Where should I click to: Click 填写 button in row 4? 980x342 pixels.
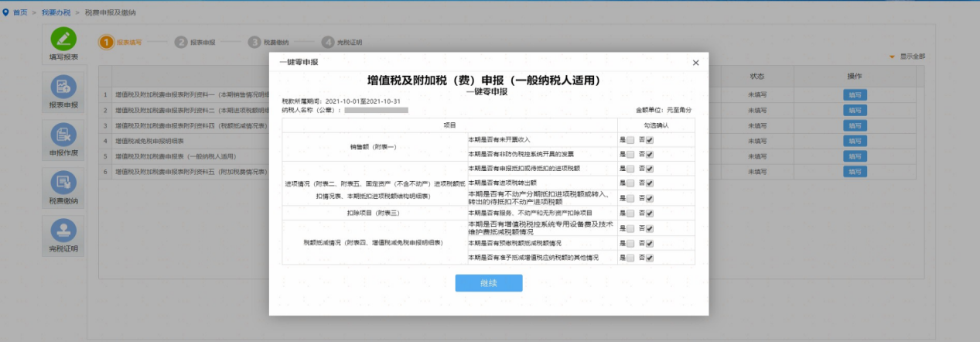(x=855, y=141)
